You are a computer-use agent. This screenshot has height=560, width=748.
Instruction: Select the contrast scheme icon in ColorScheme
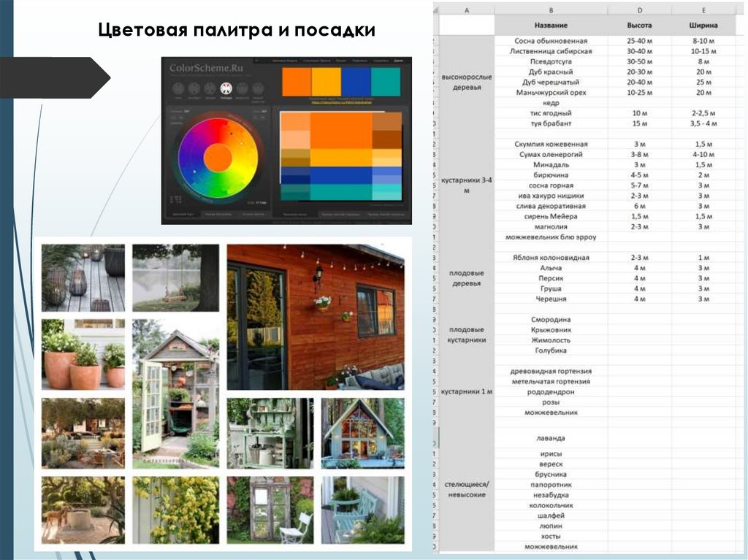click(194, 89)
